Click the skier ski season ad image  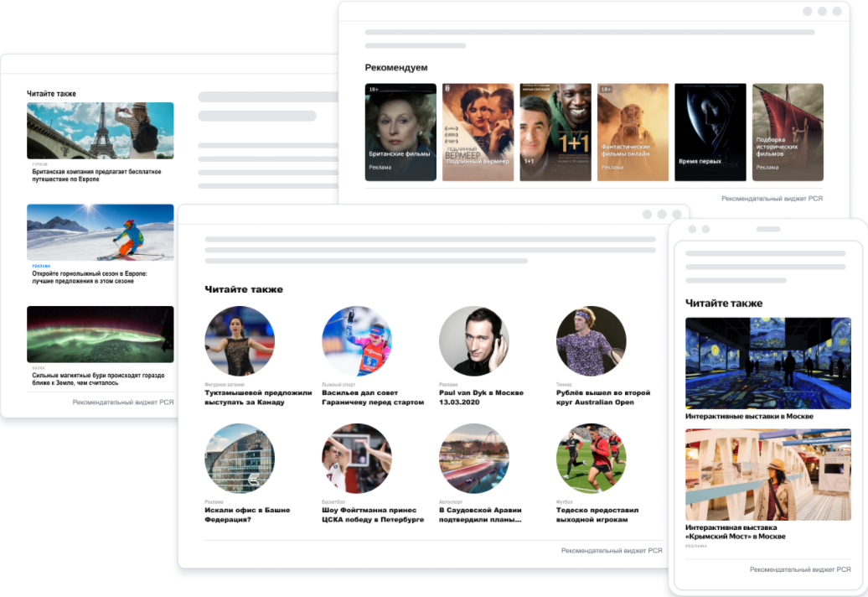coord(100,232)
